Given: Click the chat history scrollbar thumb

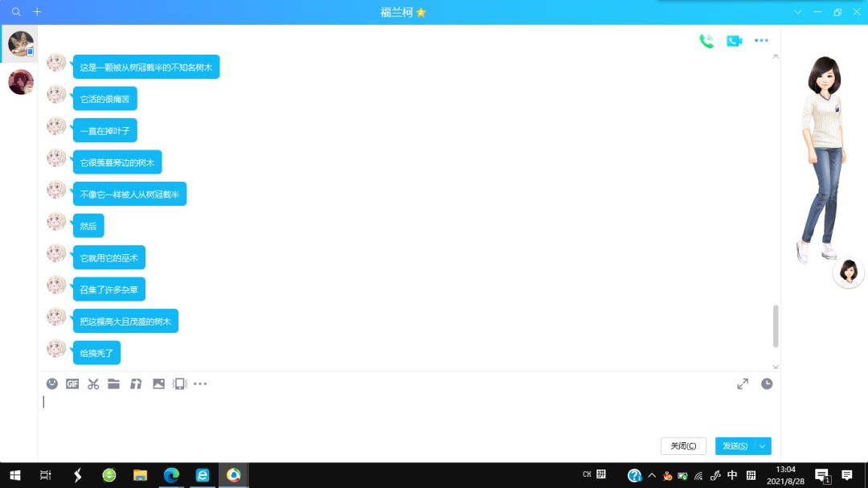Looking at the screenshot, I should 776,326.
